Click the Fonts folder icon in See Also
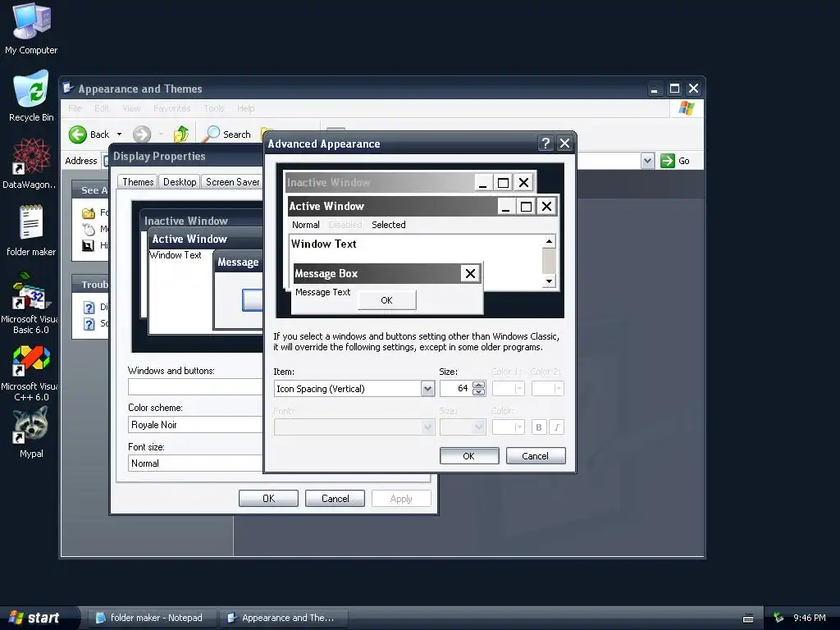 click(89, 213)
